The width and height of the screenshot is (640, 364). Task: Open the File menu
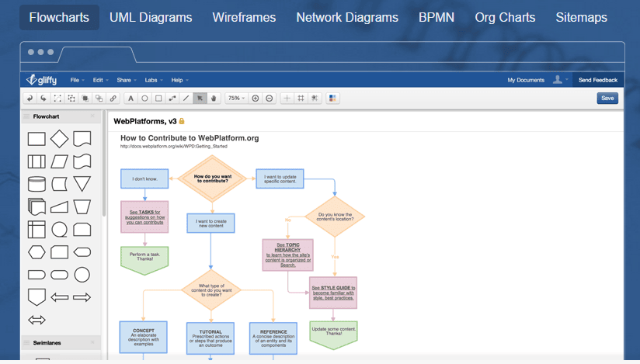click(77, 80)
